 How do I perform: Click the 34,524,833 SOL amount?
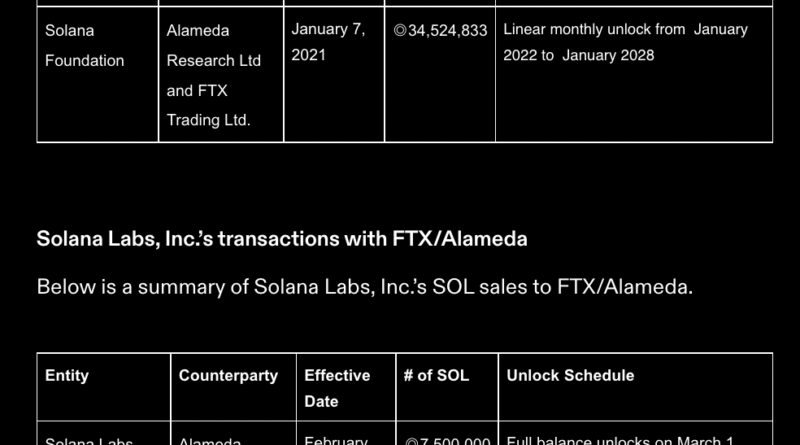pos(447,30)
